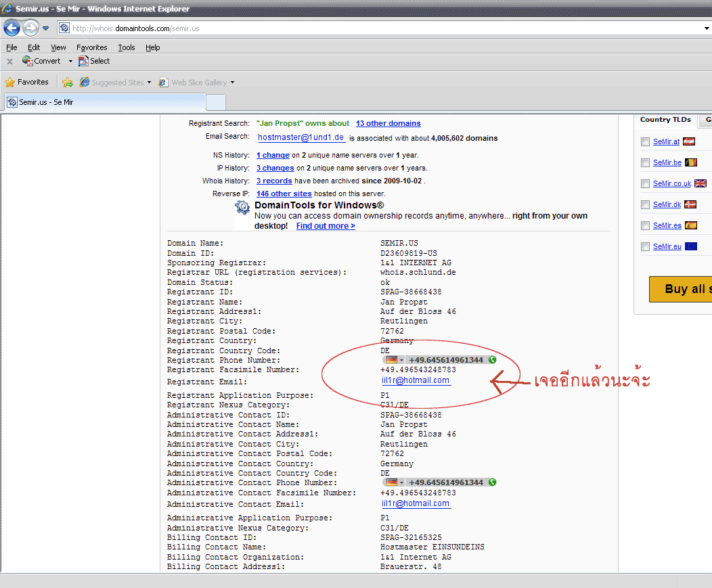The width and height of the screenshot is (712, 588).
Task: Click Registrant Email iil1r@hotmail.com link
Action: [x=416, y=380]
